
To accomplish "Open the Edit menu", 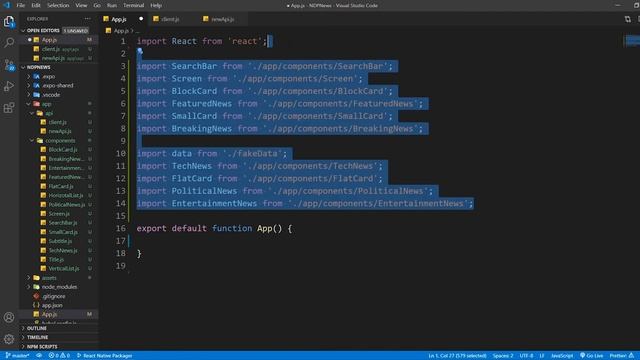I will (36, 5).
